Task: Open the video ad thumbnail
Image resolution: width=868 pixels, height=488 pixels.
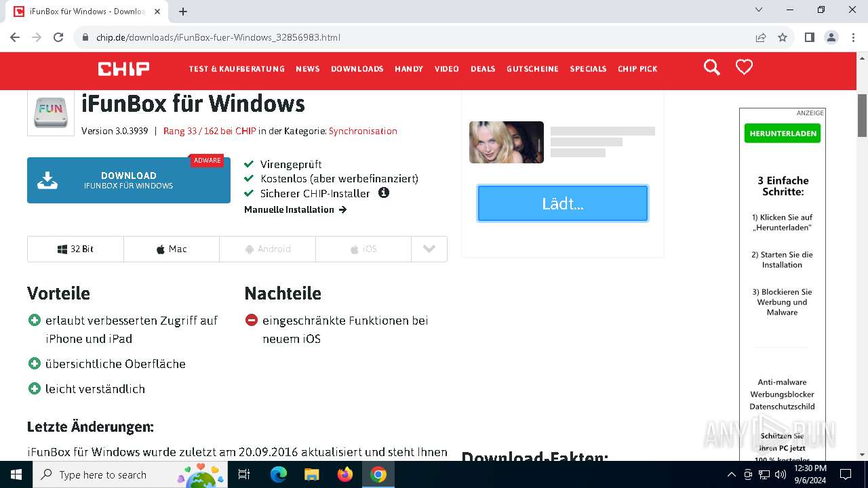Action: (x=507, y=142)
